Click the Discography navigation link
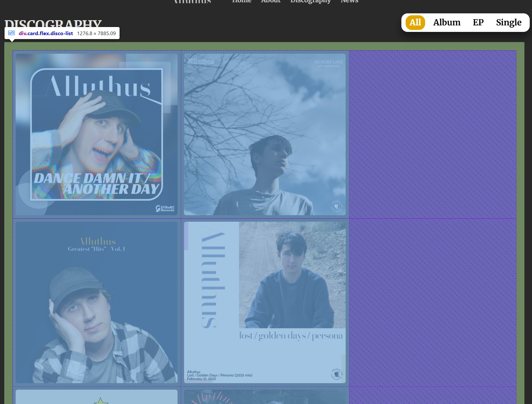 click(310, 2)
